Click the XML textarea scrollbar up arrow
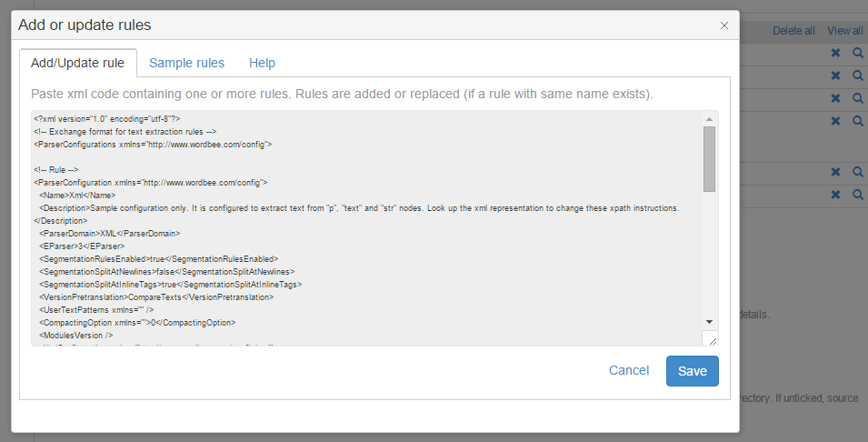Screen dimensions: 868x442 [709, 119]
